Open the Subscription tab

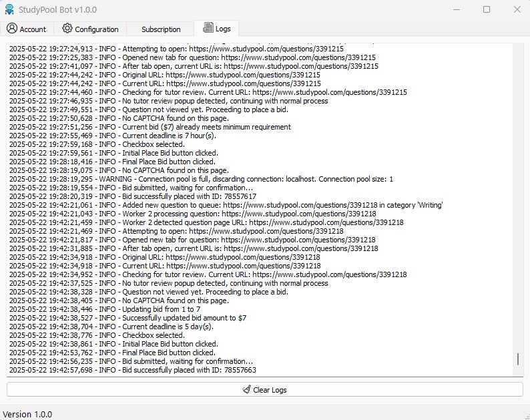161,29
